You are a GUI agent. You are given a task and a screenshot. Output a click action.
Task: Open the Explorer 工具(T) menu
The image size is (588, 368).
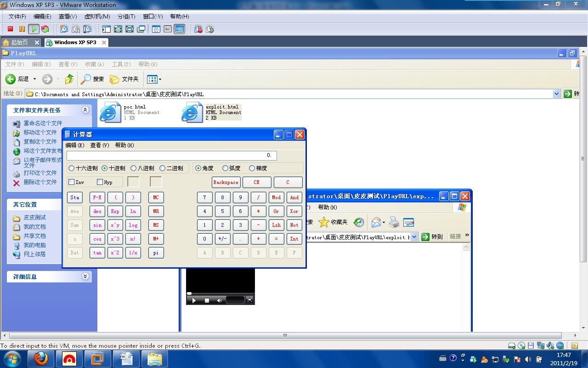coord(121,64)
